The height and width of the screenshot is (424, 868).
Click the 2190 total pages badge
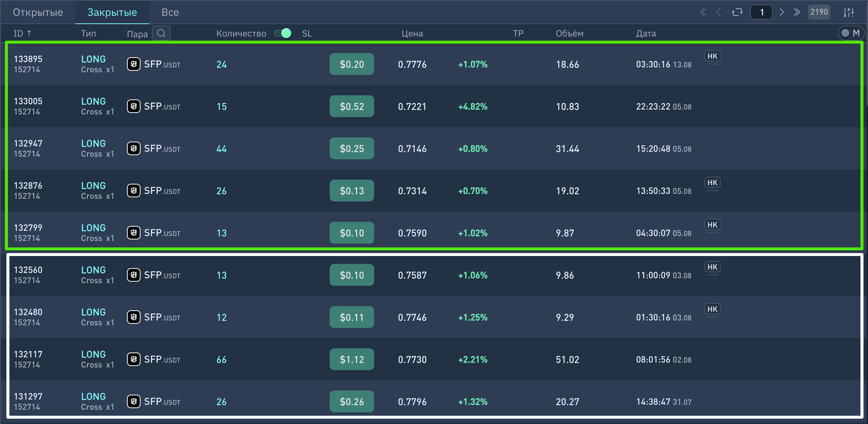click(819, 12)
